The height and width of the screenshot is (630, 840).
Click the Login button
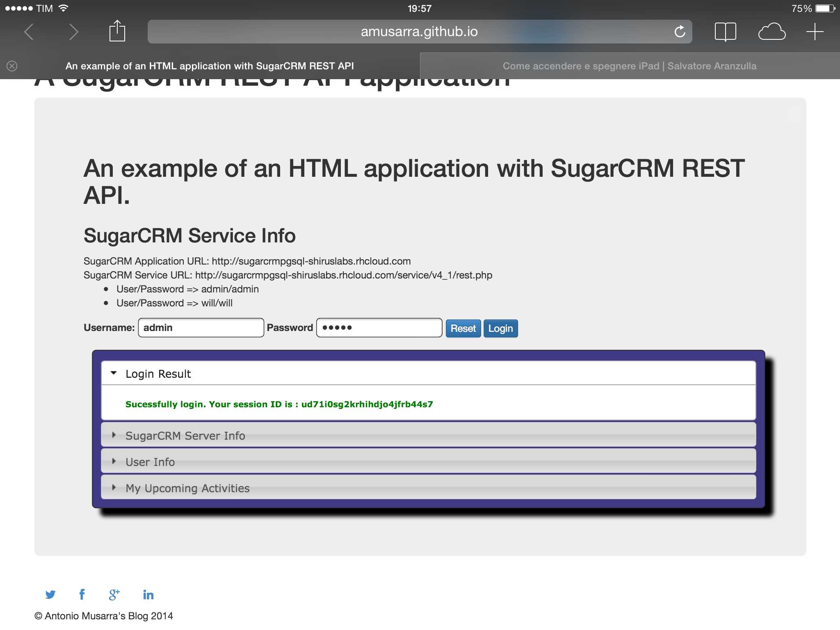coord(500,329)
